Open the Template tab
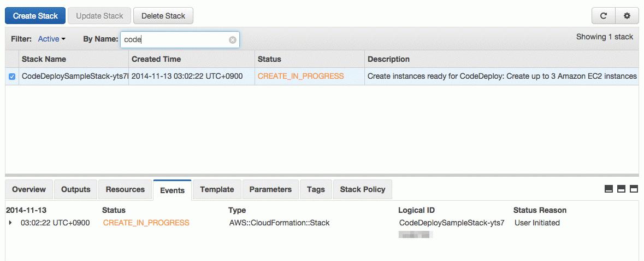Screen dimensions: 644x261 (x=217, y=190)
